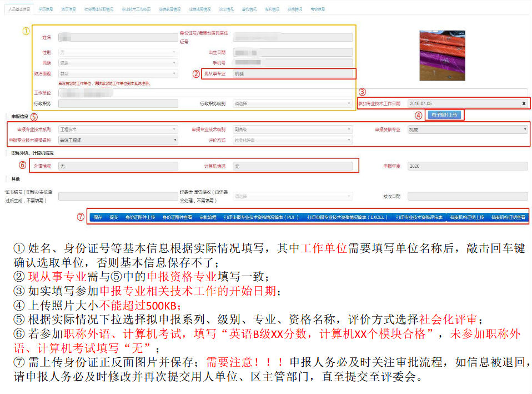View the 继续教育情况 tab
532x394 pixels.
pyautogui.click(x=169, y=9)
